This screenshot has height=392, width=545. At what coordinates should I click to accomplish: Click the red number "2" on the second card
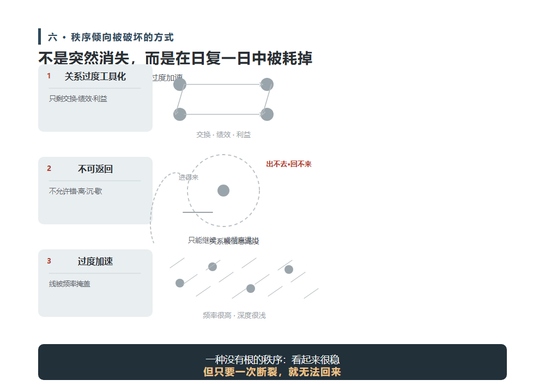point(49,168)
